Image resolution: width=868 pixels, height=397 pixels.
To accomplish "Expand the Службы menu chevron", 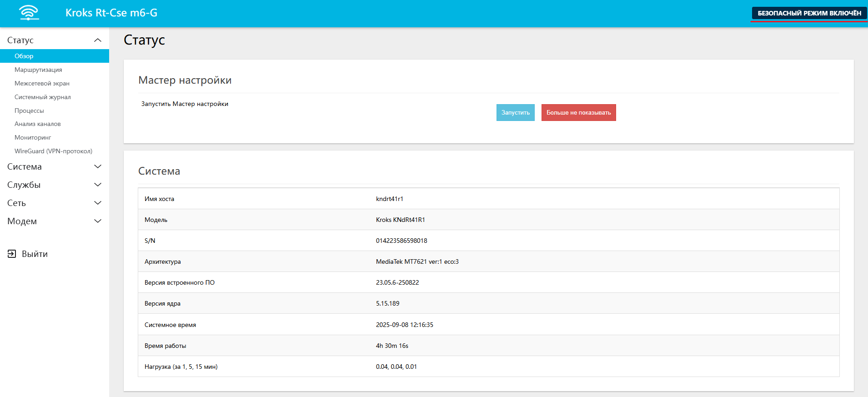I will [97, 185].
